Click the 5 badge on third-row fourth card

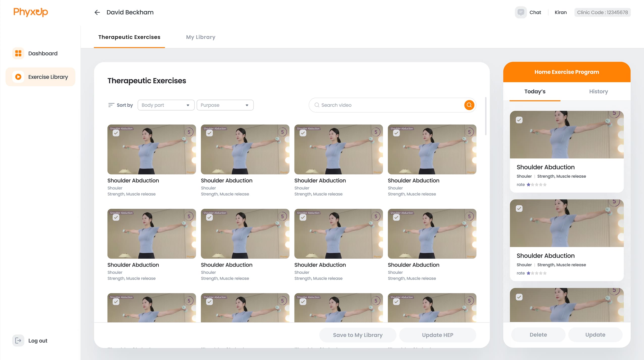pyautogui.click(x=469, y=301)
